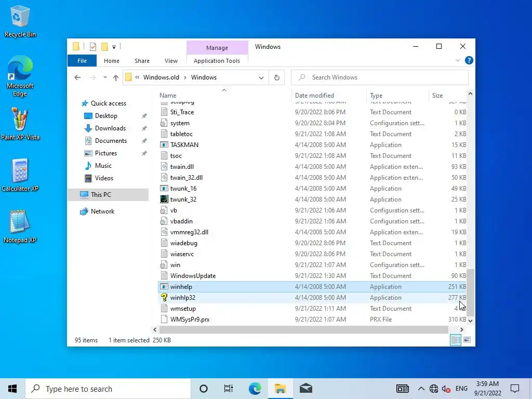Switch to the Share ribbon tab
The width and height of the screenshot is (532, 399).
[x=142, y=61]
